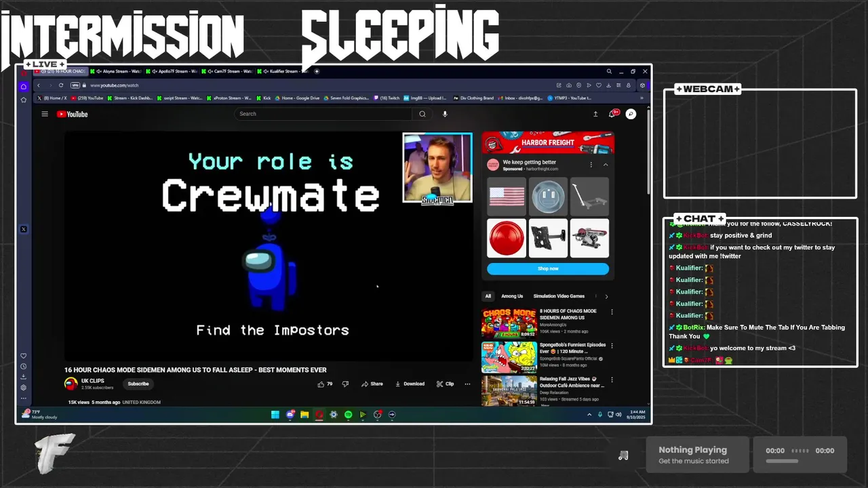Click the Shop now ad button
The image size is (868, 488).
coord(548,268)
